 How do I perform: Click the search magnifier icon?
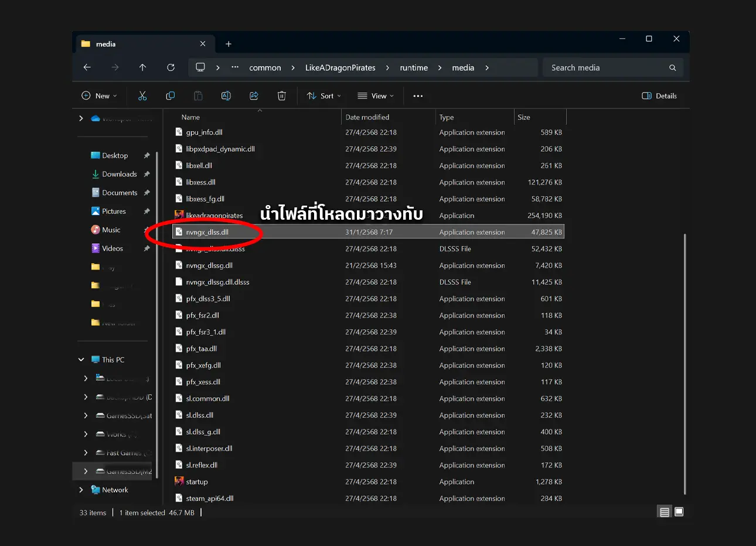click(672, 68)
